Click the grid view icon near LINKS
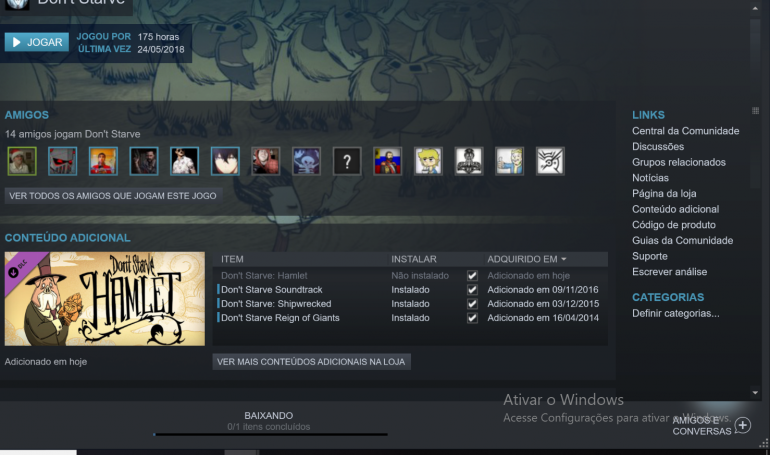 pos(755,111)
